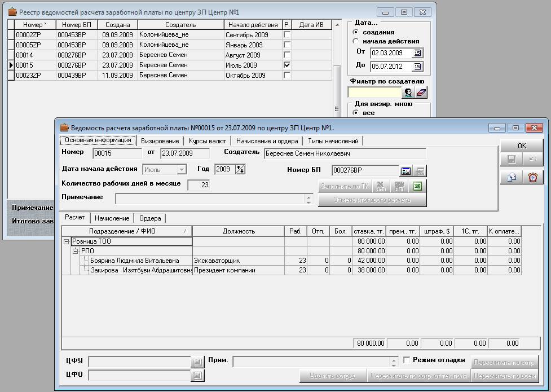Click the ЦФУ lookup icon button

tap(197, 362)
